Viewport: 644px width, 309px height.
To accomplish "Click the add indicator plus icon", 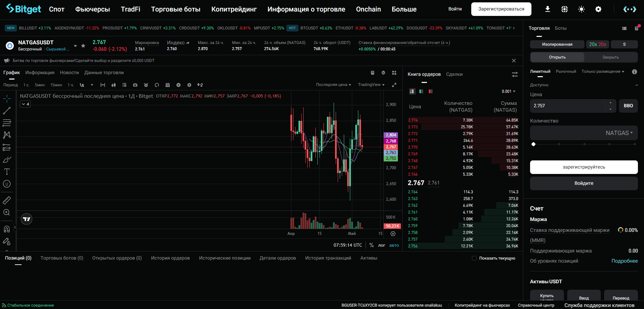I will pyautogui.click(x=178, y=85).
